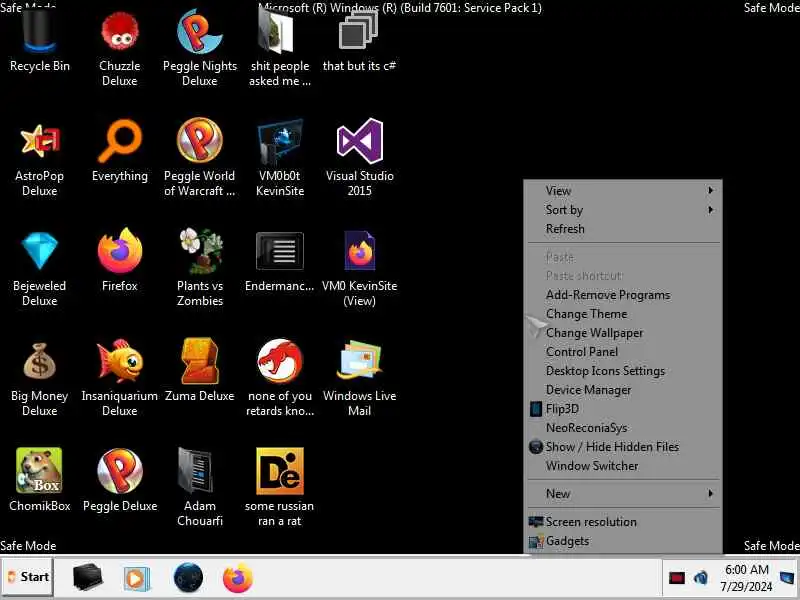
Task: Expand the Sort by submenu arrow
Action: click(x=710, y=210)
